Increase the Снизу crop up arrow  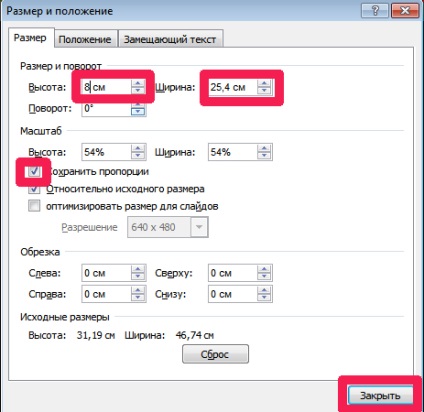[264, 290]
